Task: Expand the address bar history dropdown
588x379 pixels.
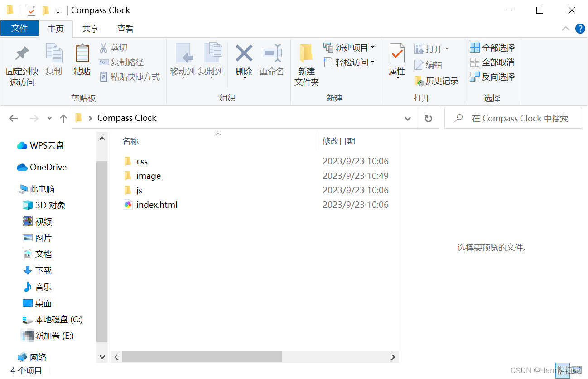Action: coord(407,118)
